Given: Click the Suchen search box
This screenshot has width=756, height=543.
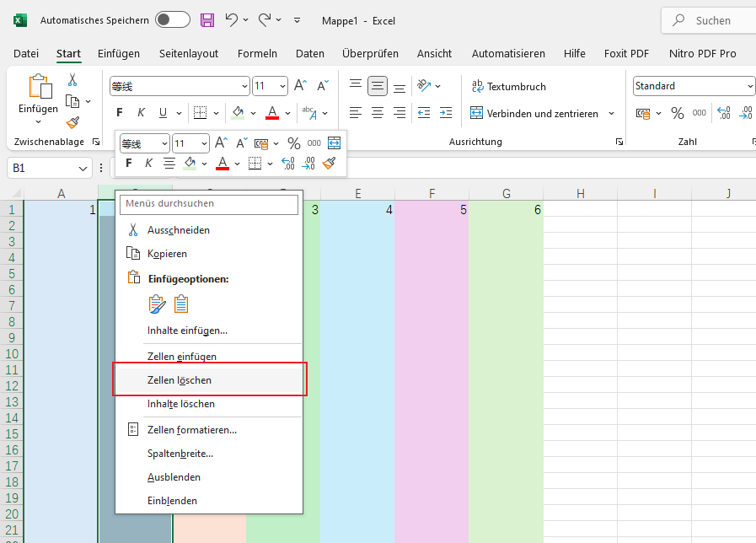Looking at the screenshot, I should (x=709, y=20).
